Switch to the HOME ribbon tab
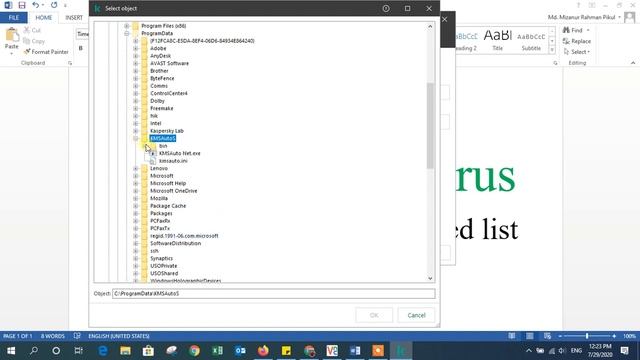This screenshot has height=360, width=640. click(43, 18)
